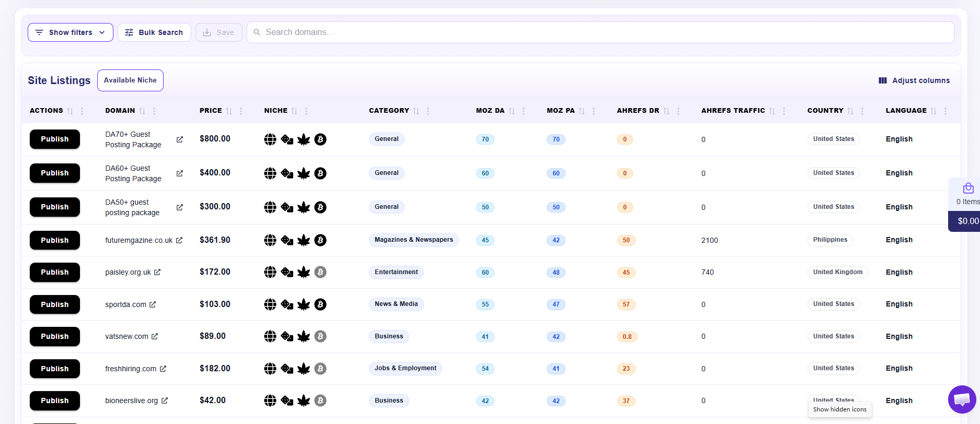Publish on DA70+ Guest Posting Package
980x424 pixels.
coord(55,139)
